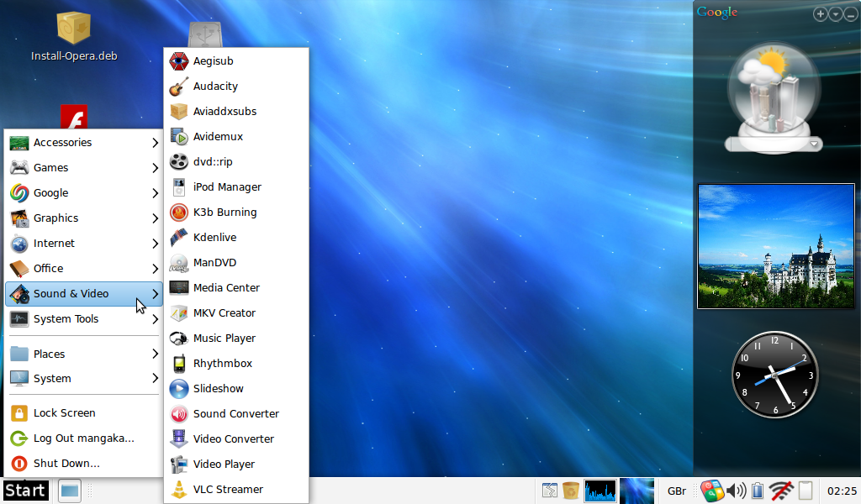Open iPod Manager
861x504 pixels.
click(236, 187)
